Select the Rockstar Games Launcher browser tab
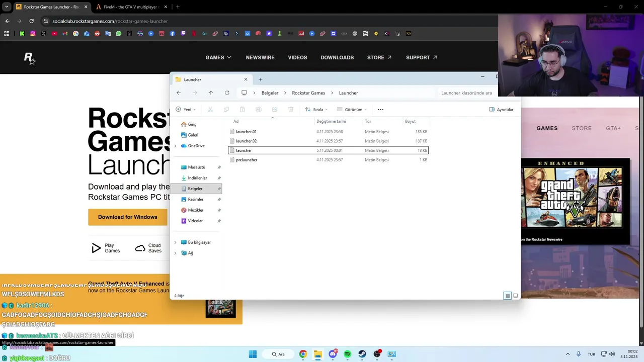The width and height of the screenshot is (644, 362). 51,7
